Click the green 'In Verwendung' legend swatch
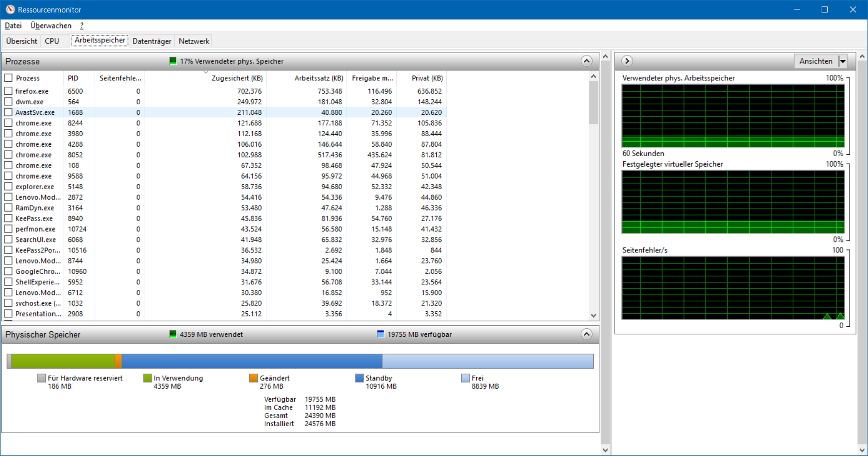Viewport: 868px width, 456px height. [x=147, y=378]
